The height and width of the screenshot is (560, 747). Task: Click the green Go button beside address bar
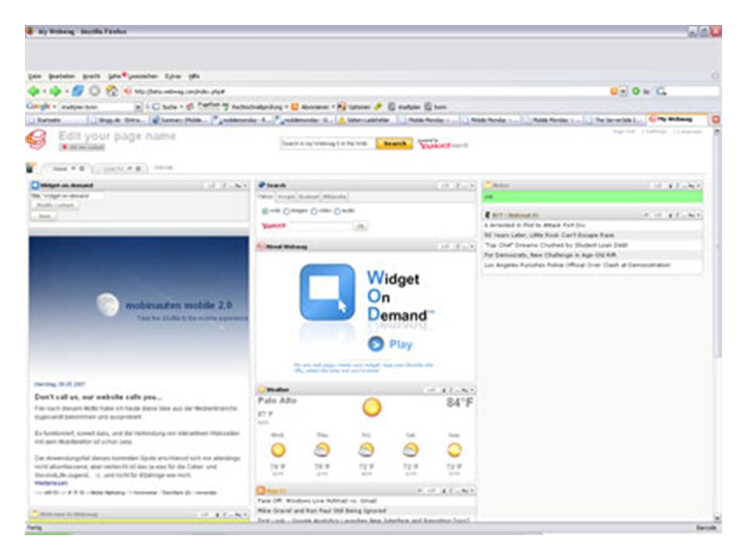[x=636, y=91]
